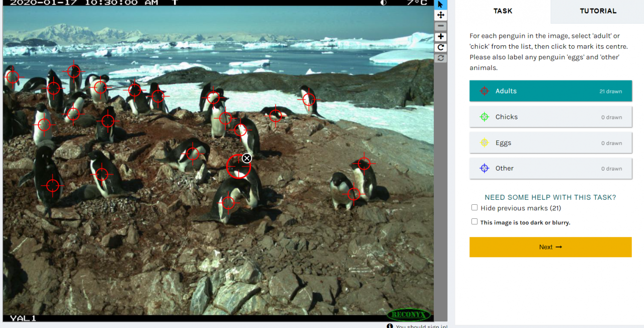Choose the Chicks marking option
Viewport: 644px width, 328px height.
[550, 117]
